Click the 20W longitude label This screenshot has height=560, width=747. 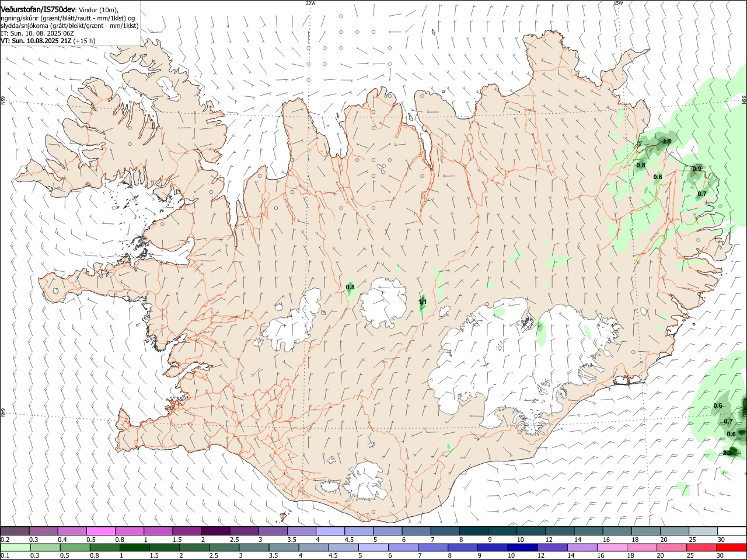click(310, 3)
